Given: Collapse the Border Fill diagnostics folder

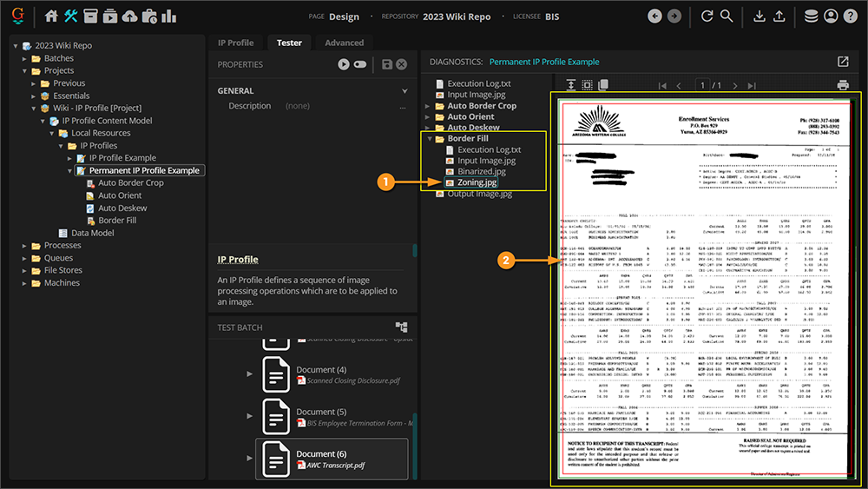Looking at the screenshot, I should point(429,138).
